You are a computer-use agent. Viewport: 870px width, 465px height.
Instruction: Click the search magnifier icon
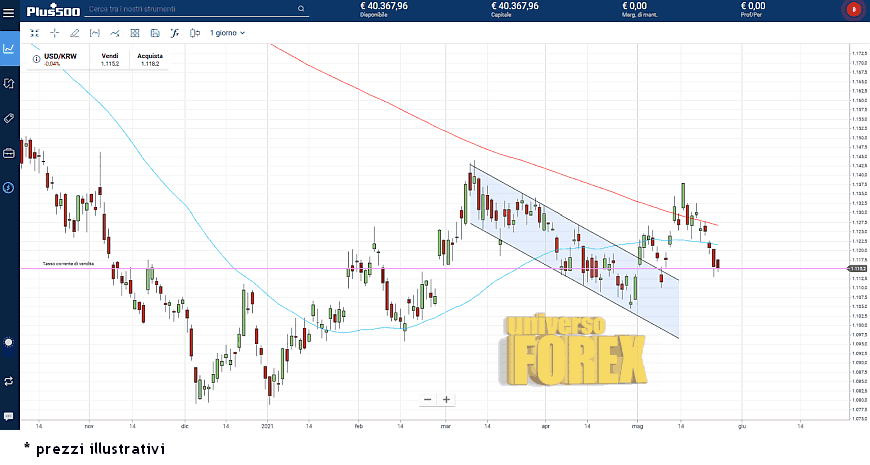[x=302, y=9]
